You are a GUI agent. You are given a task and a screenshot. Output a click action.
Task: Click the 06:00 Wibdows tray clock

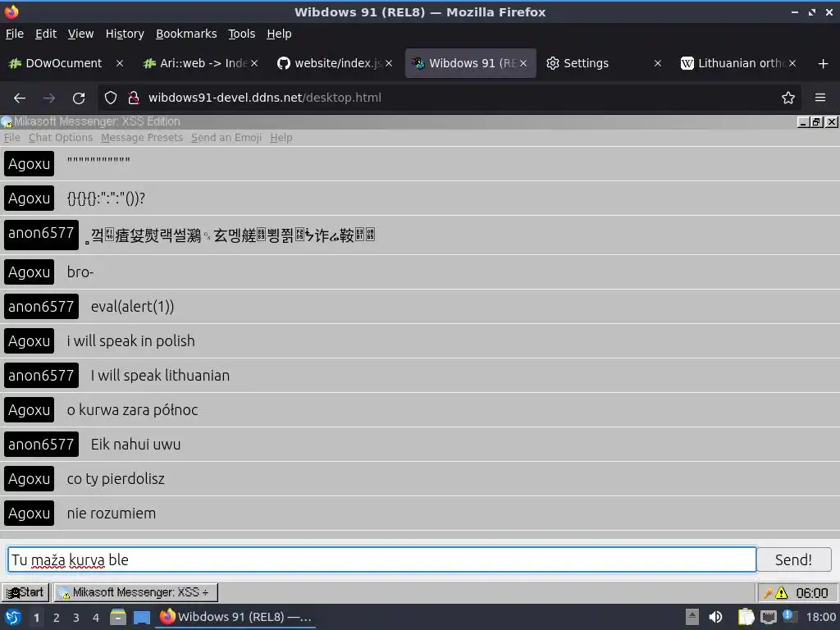click(x=812, y=593)
